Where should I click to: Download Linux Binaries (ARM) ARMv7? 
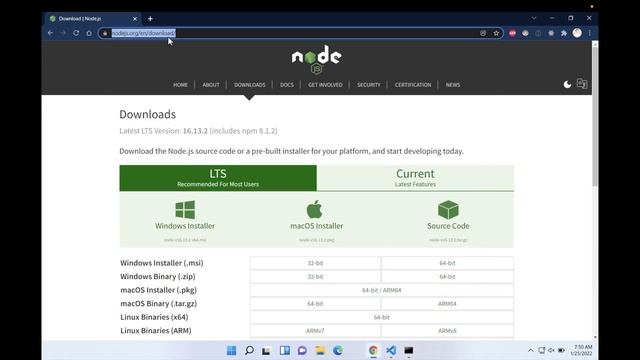(315, 331)
